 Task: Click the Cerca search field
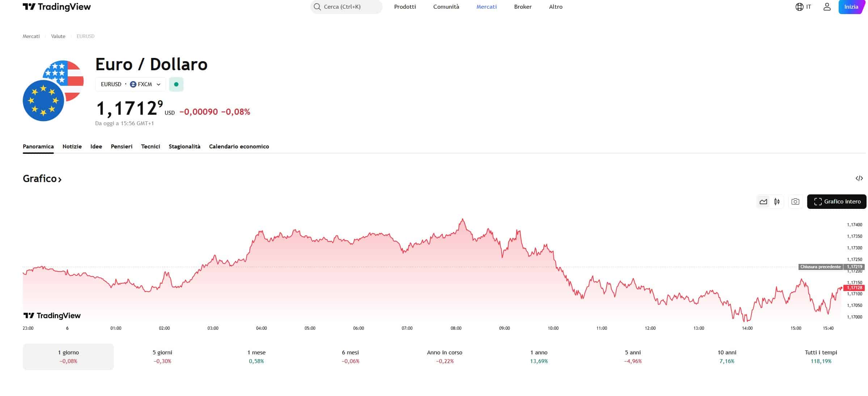pos(346,7)
